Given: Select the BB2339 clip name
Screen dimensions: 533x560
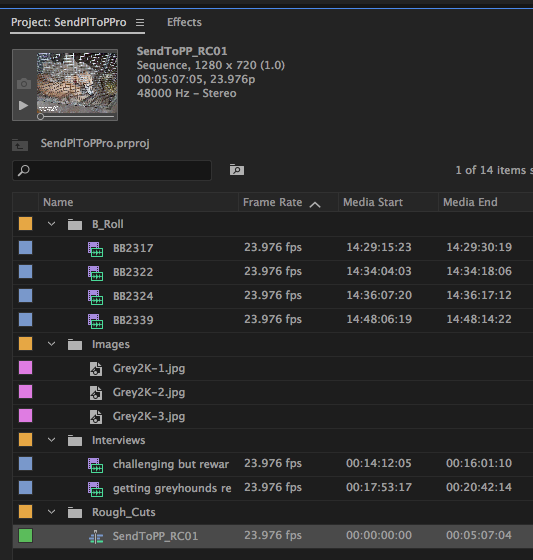Looking at the screenshot, I should [133, 320].
